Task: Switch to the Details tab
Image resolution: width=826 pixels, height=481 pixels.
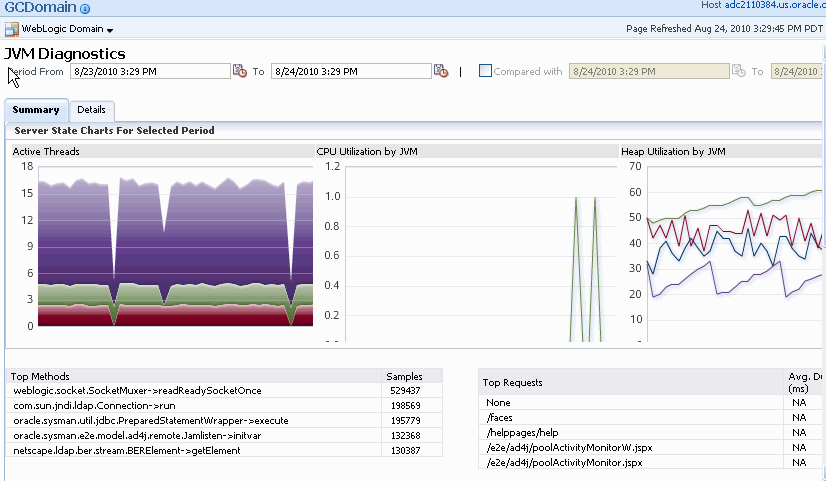Action: tap(92, 110)
